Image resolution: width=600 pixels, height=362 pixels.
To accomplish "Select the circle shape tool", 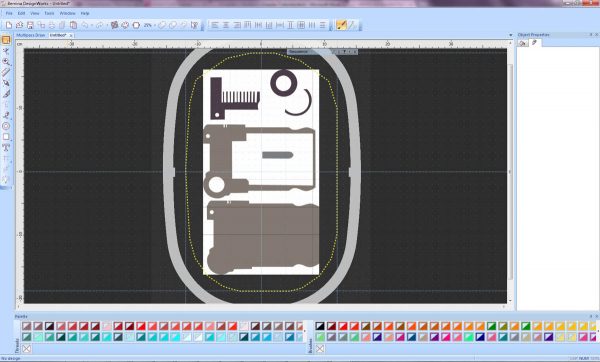I will (x=6, y=126).
